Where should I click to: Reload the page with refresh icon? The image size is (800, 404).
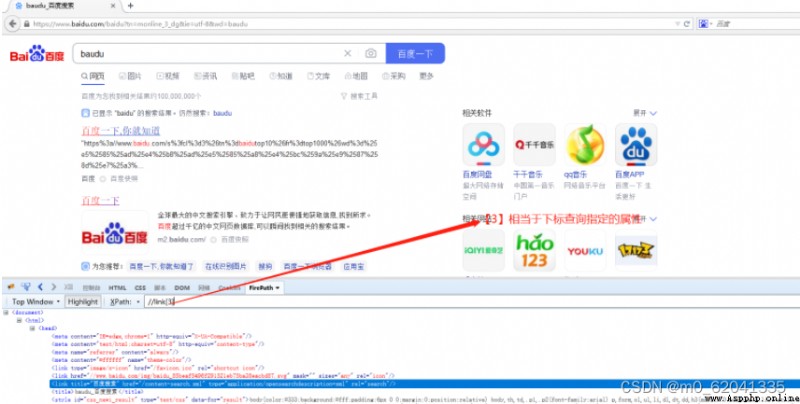tap(687, 23)
